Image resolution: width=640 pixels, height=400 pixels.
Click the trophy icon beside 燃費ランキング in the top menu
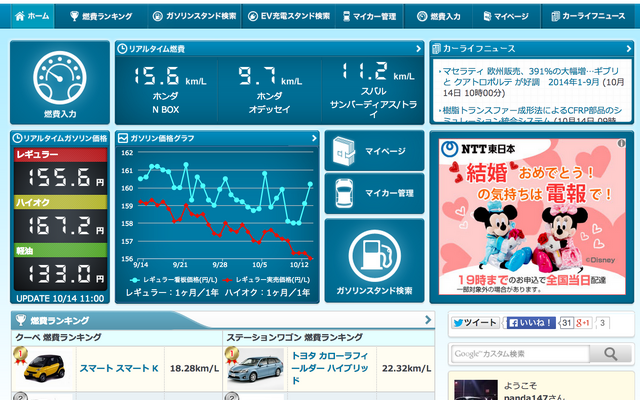click(74, 16)
